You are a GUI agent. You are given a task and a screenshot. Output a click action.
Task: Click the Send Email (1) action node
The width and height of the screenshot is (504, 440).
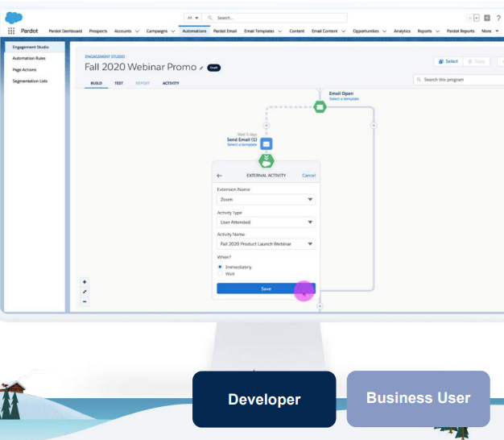[x=266, y=143]
